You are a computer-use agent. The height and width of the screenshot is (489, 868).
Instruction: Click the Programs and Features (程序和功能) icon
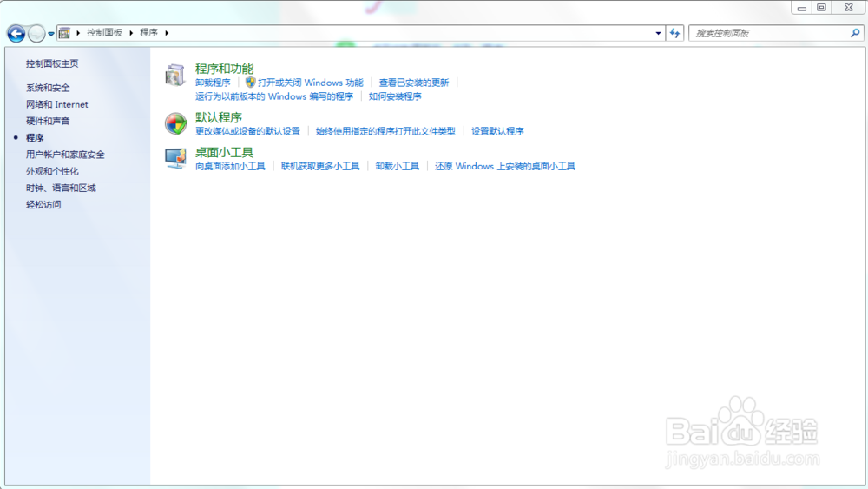pos(175,75)
